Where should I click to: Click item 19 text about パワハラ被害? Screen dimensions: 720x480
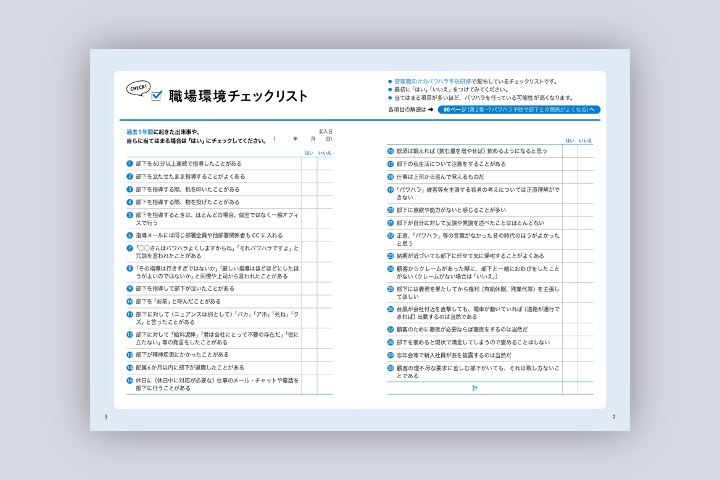coord(478,193)
